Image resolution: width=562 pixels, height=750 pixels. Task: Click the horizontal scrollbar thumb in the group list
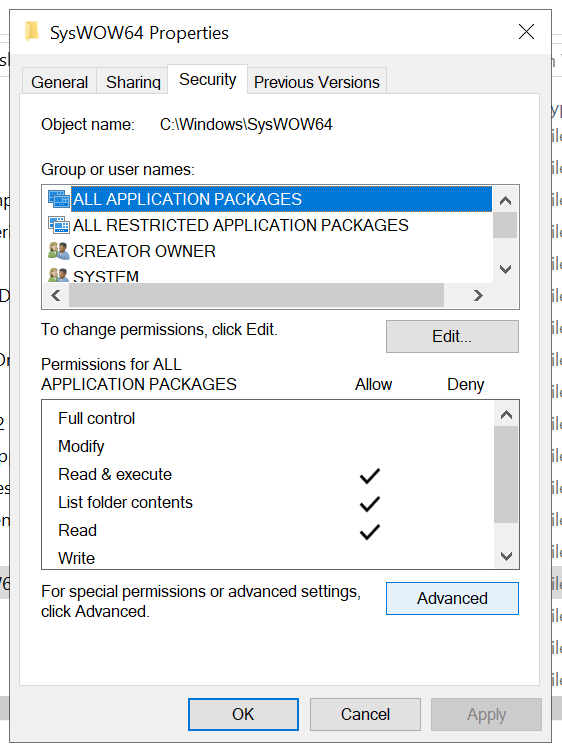tap(256, 296)
